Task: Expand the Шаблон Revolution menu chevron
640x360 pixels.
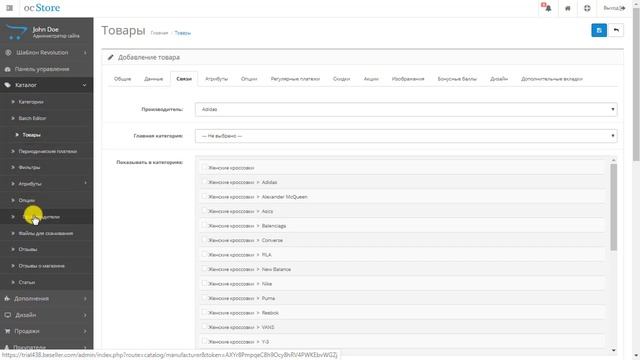Action: coord(85,53)
